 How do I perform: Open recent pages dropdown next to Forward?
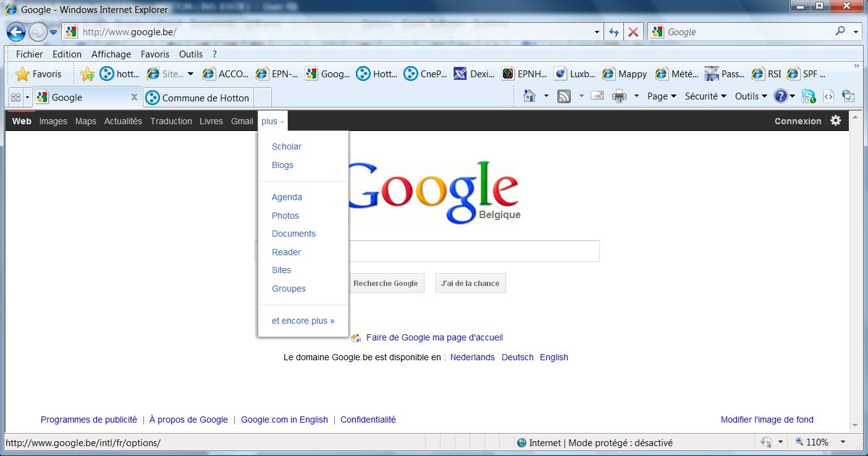(53, 32)
